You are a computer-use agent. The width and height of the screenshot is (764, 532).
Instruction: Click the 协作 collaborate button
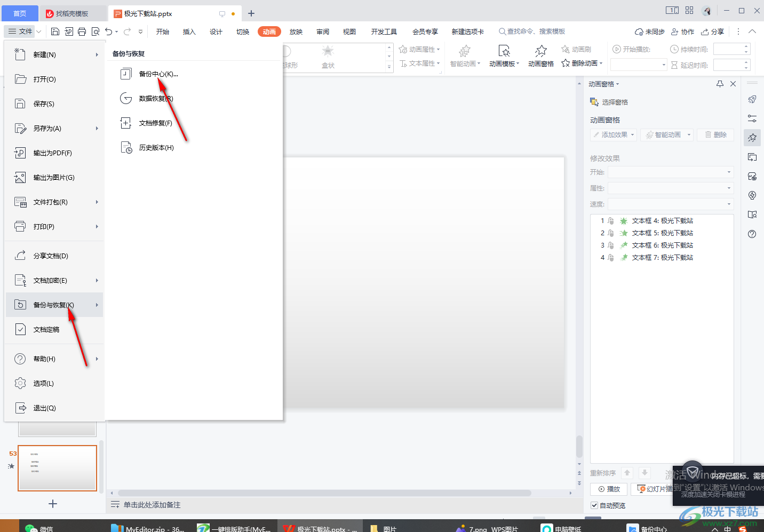[682, 31]
